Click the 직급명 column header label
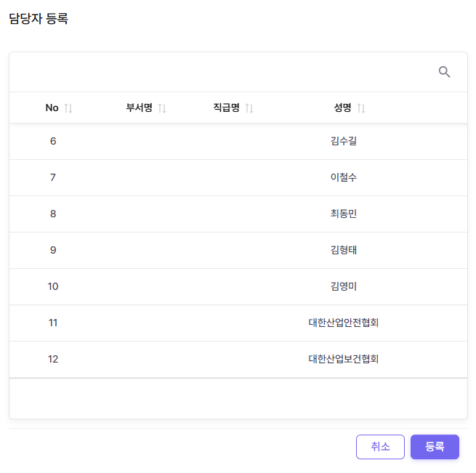 pyautogui.click(x=226, y=108)
